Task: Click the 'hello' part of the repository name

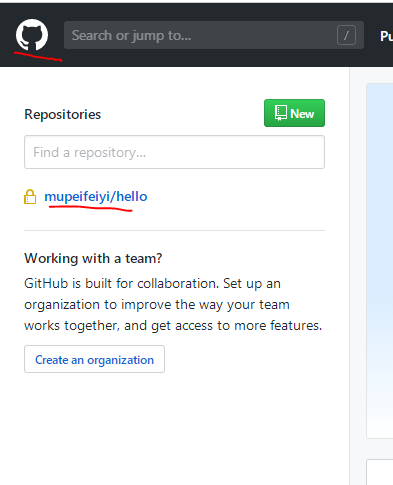Action: pyautogui.click(x=132, y=197)
